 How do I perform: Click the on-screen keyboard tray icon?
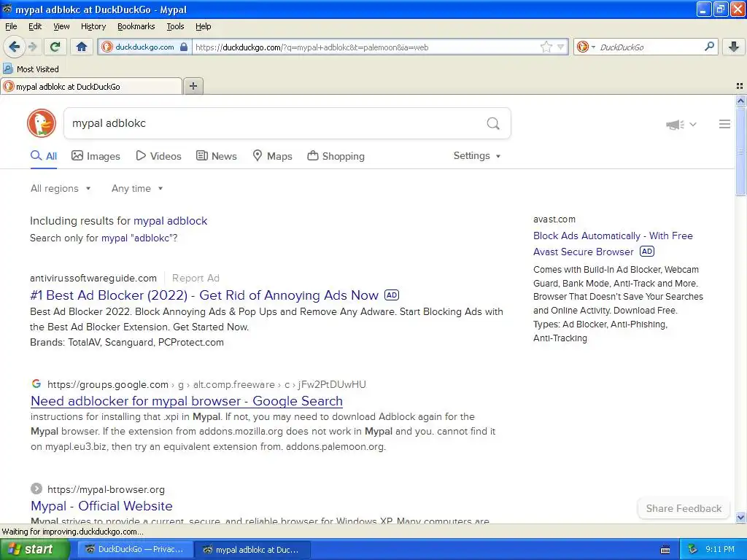tap(665, 550)
